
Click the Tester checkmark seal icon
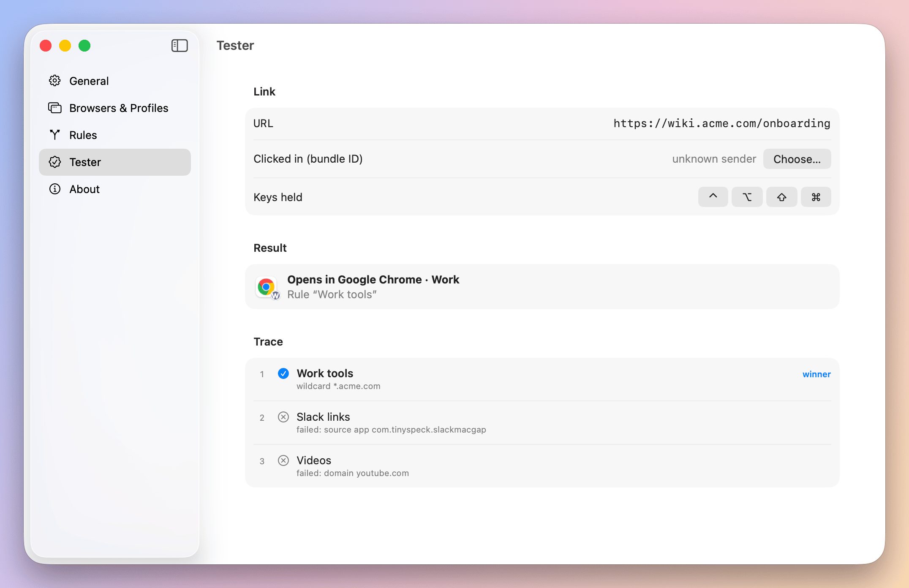click(55, 162)
